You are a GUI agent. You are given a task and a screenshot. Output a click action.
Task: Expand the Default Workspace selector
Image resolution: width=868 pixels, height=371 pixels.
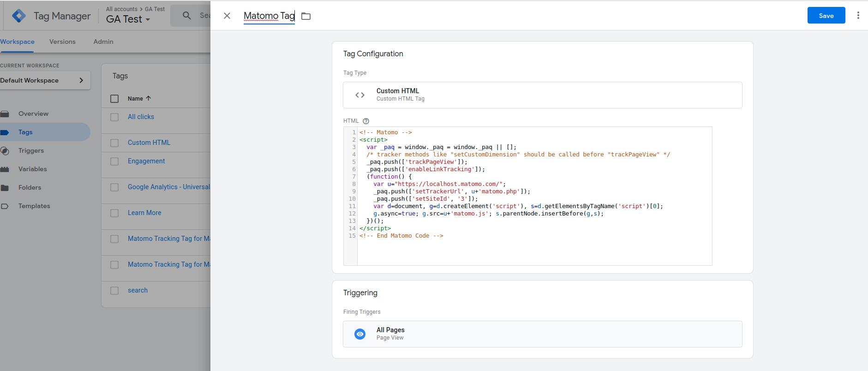point(45,80)
